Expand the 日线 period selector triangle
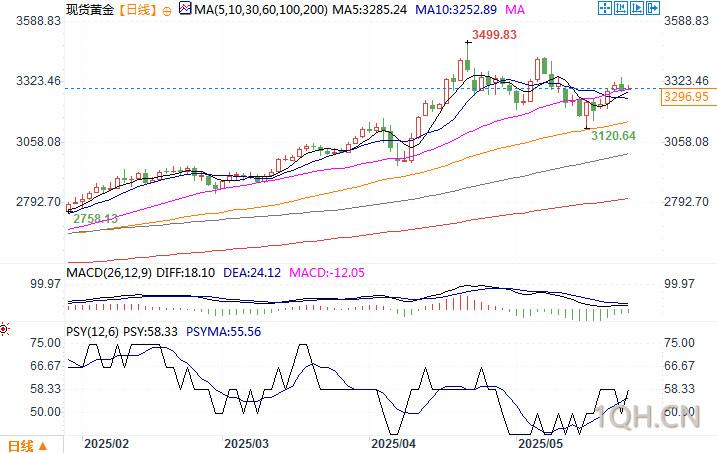The width and height of the screenshot is (717, 453). pyautogui.click(x=43, y=446)
